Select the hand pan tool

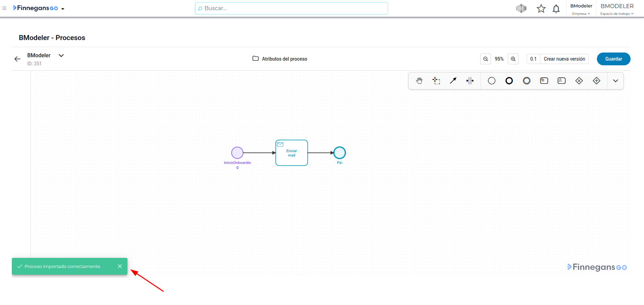tap(419, 81)
